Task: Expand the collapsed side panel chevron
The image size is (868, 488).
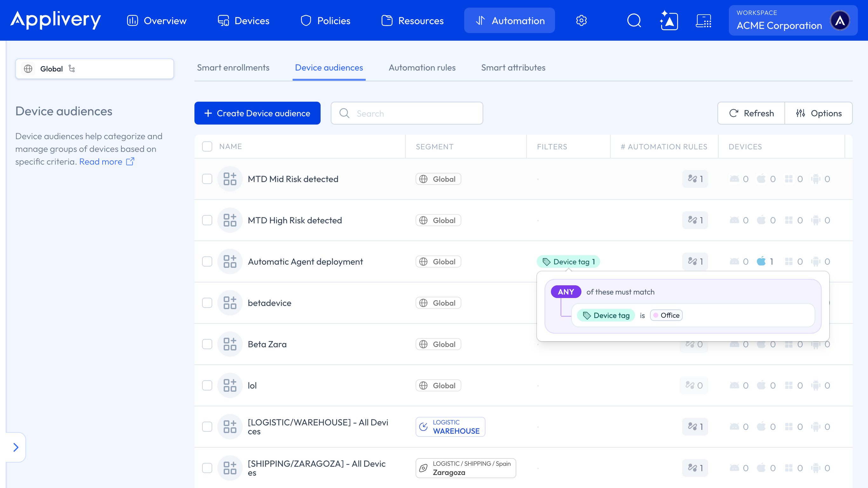Action: tap(16, 447)
